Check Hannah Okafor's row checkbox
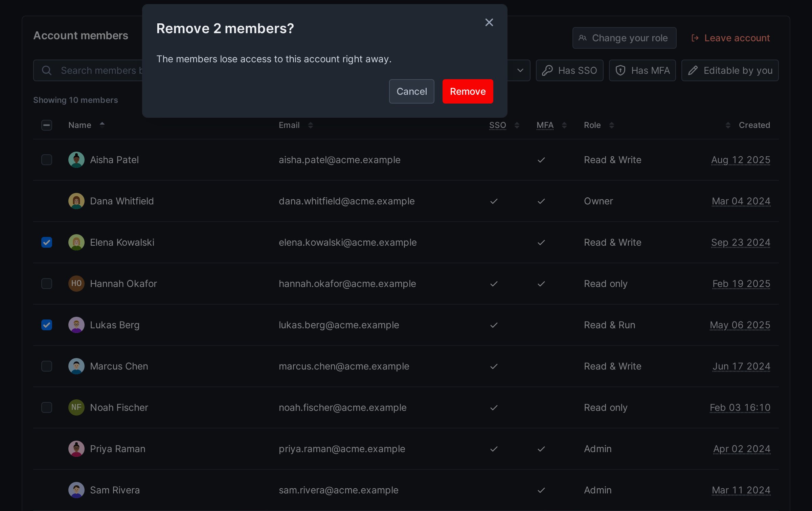This screenshot has width=812, height=511. (x=47, y=284)
